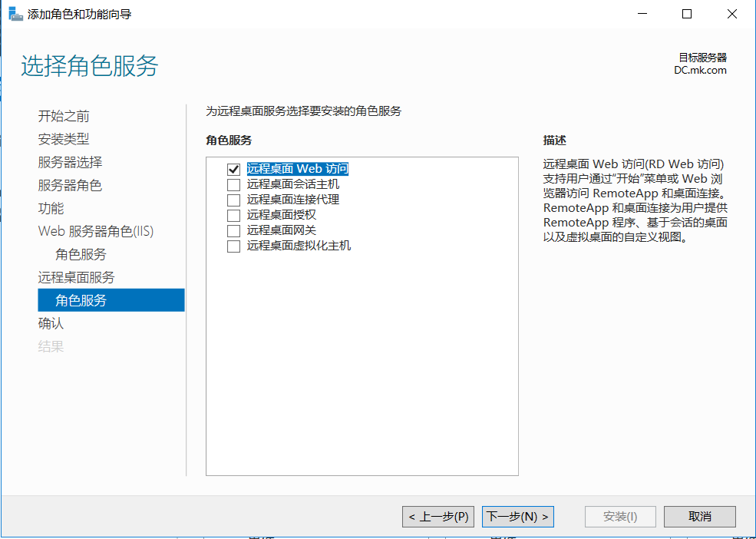Check the 远程桌面虚拟化主机 checkbox

click(x=233, y=246)
